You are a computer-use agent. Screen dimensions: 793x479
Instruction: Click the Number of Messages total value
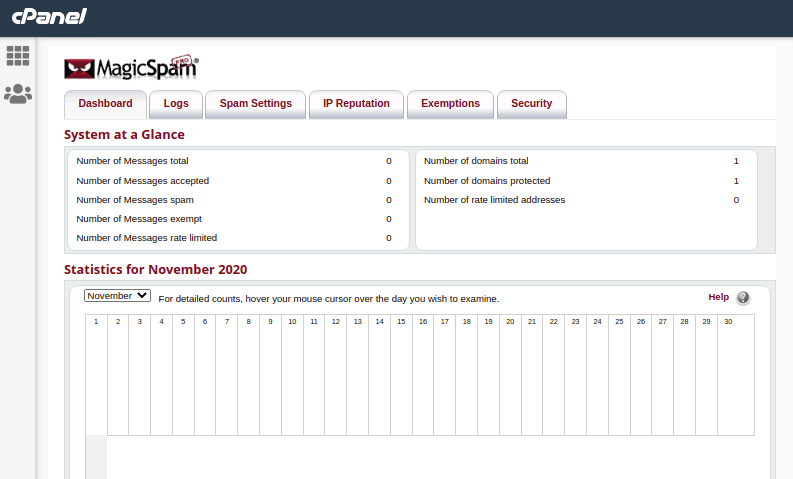[x=389, y=161]
